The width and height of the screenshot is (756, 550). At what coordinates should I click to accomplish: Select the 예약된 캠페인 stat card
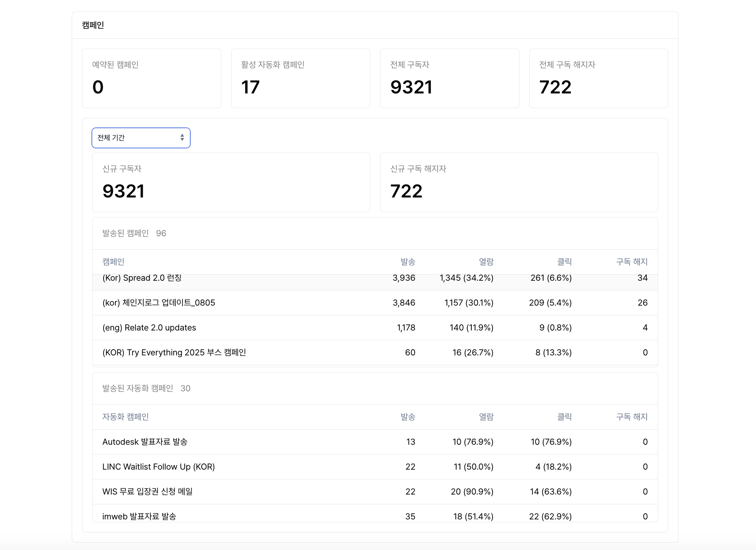151,78
